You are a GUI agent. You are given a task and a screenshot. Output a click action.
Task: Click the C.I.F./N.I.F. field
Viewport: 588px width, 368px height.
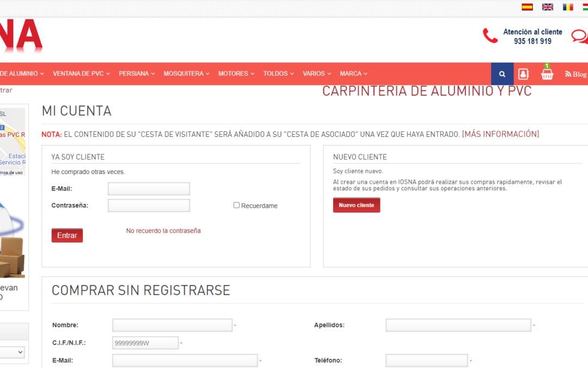click(145, 343)
